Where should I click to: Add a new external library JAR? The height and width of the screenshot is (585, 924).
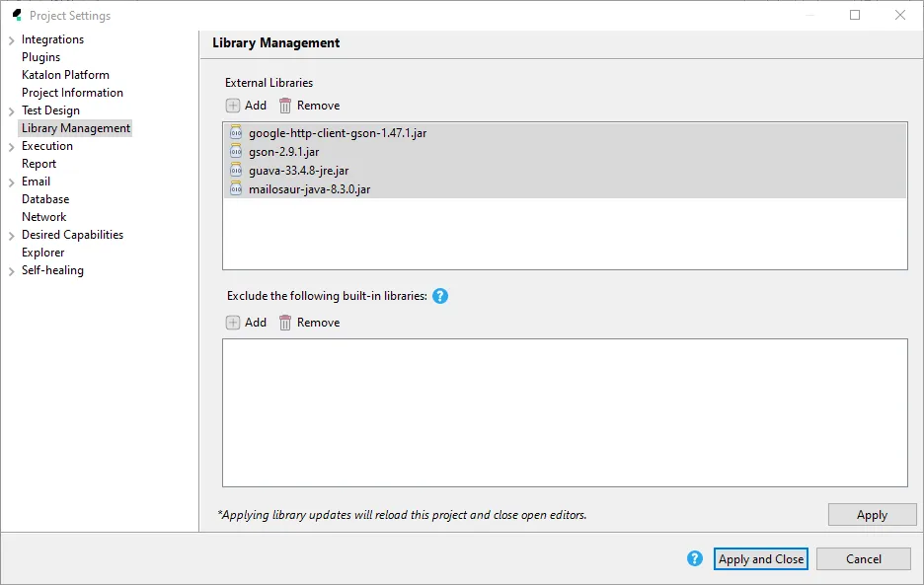(245, 106)
